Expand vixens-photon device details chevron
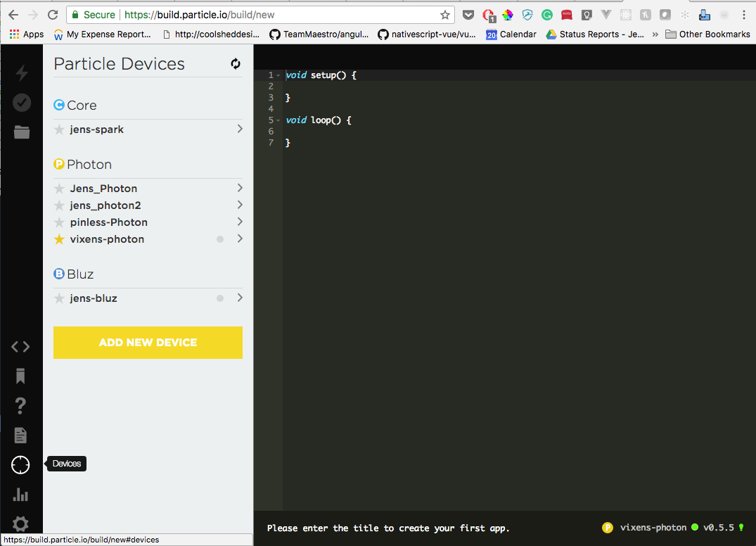This screenshot has width=756, height=546. (240, 239)
